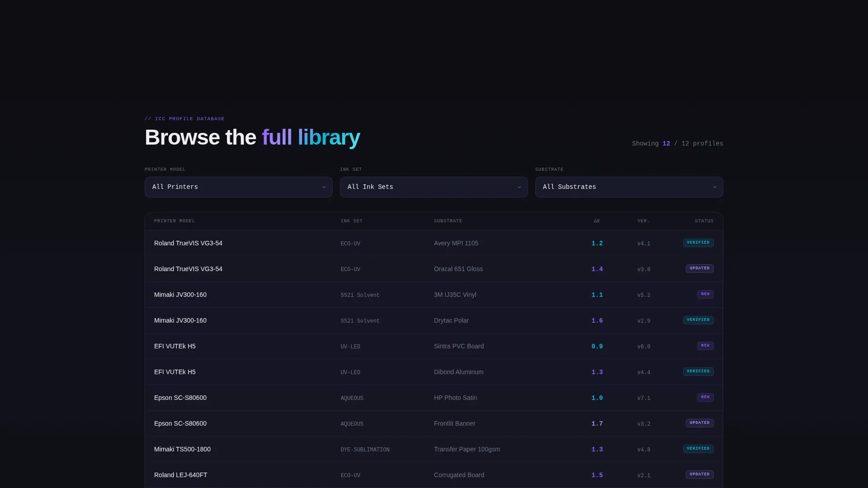Click VERIFIED badge on Avery MPI 1105 row

698,243
